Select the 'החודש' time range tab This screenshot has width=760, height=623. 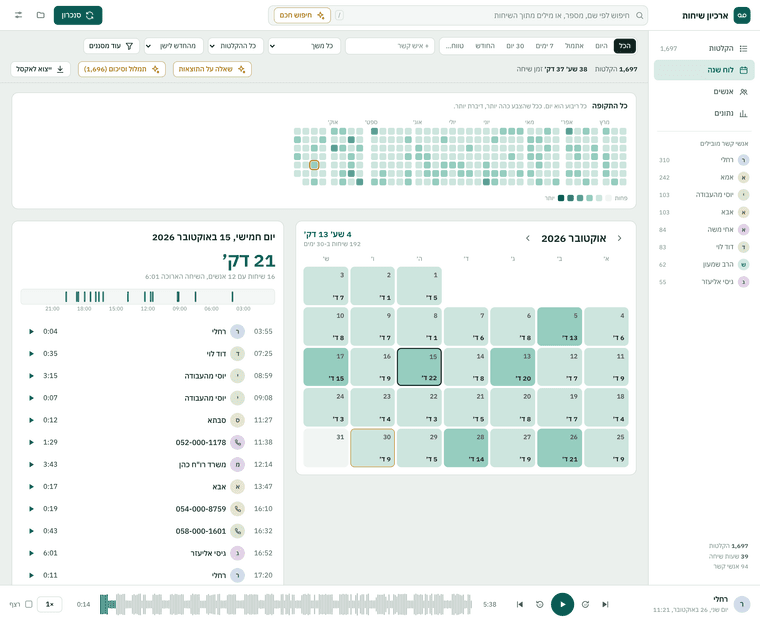(x=485, y=46)
